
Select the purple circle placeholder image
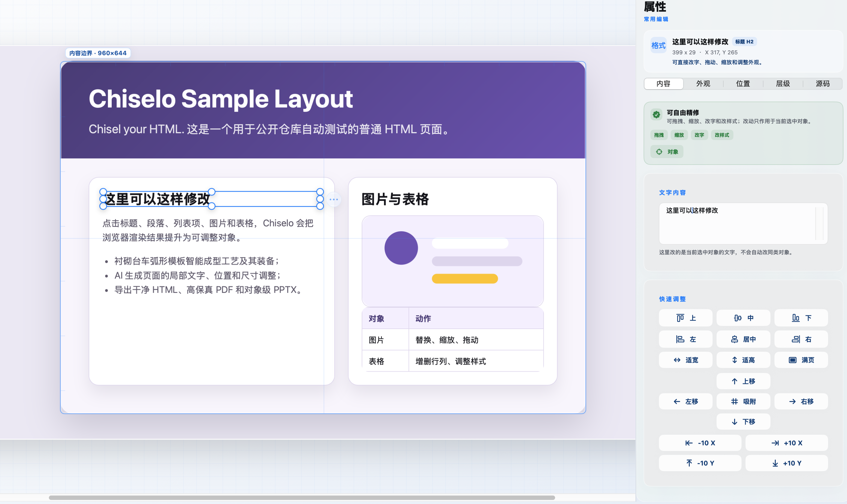click(401, 248)
